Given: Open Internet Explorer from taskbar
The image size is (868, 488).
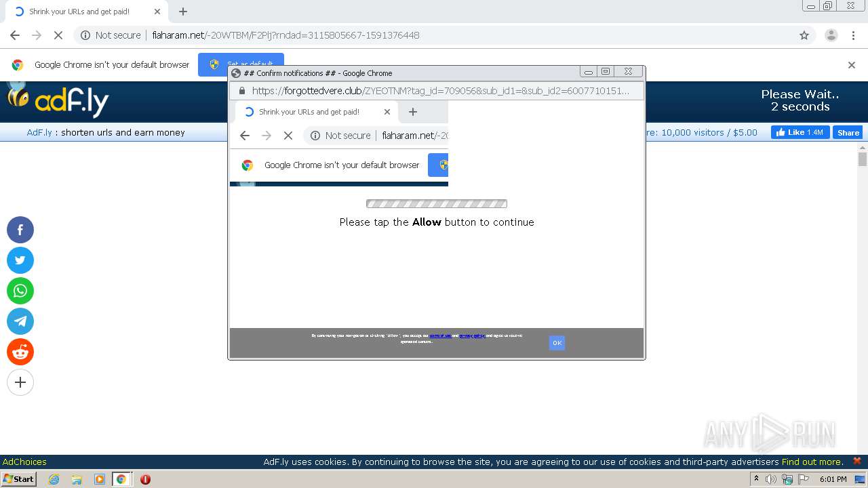Looking at the screenshot, I should pos(54,479).
